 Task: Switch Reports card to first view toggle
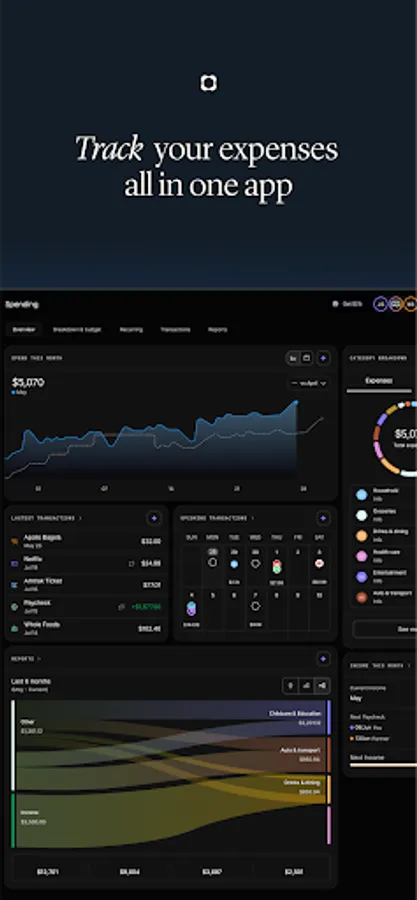(x=290, y=685)
